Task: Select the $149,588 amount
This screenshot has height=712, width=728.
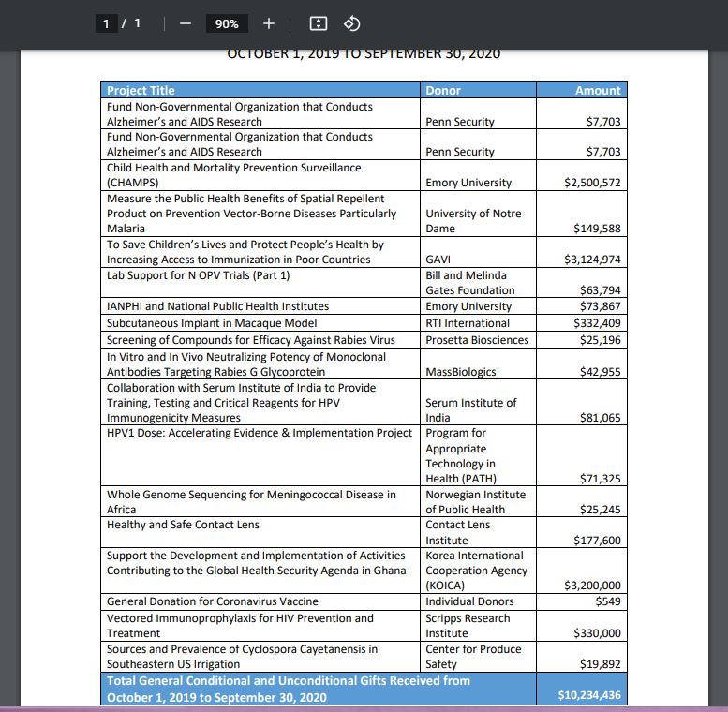Action: 597,229
